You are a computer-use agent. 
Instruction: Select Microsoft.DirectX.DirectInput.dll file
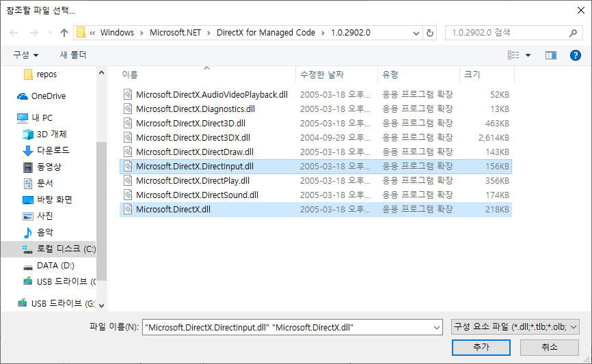pyautogui.click(x=316, y=167)
